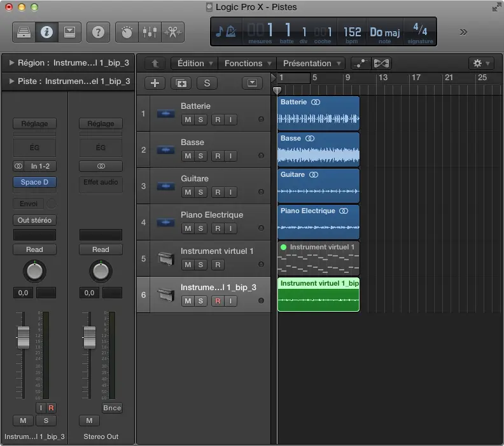Open the Fonctions menu
504x446 pixels.
248,64
